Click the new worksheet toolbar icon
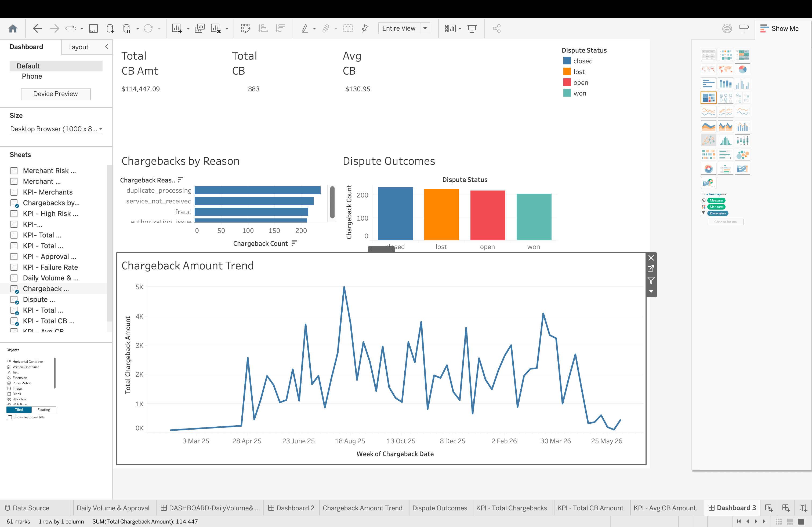 [x=177, y=28]
